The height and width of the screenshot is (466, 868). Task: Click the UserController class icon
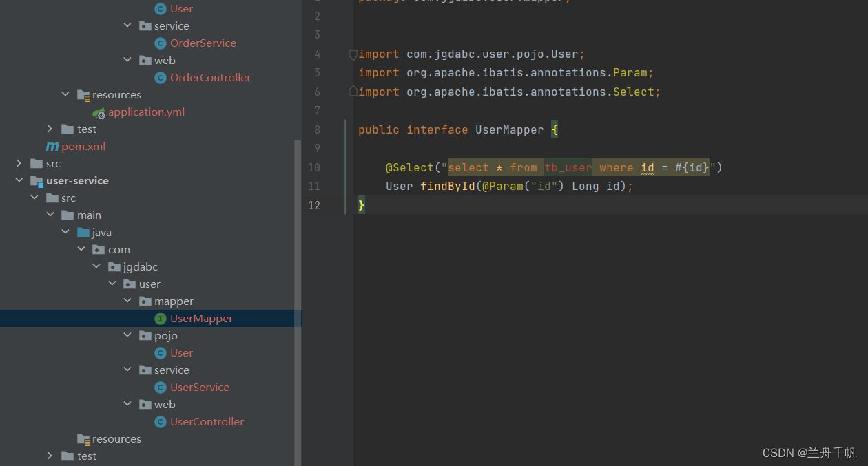(x=161, y=422)
